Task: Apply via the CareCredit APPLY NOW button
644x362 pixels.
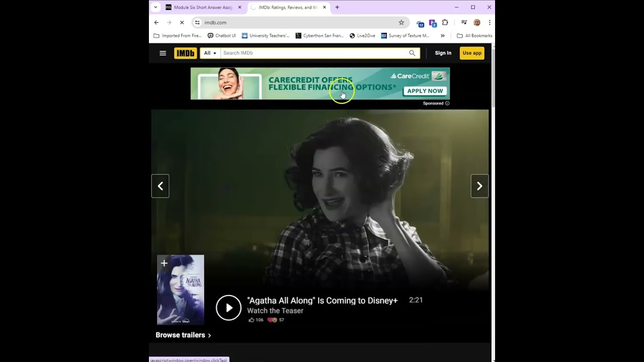Action: pos(425,91)
